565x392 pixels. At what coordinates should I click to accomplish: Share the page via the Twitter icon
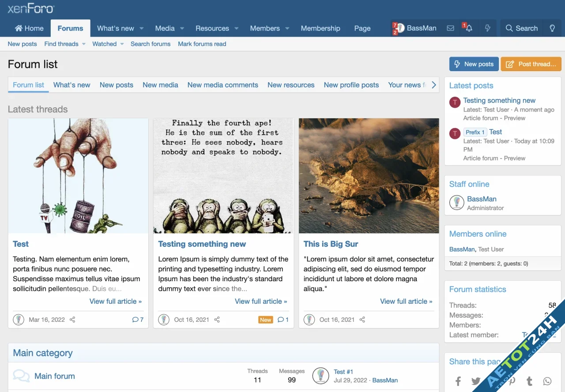pos(476,381)
